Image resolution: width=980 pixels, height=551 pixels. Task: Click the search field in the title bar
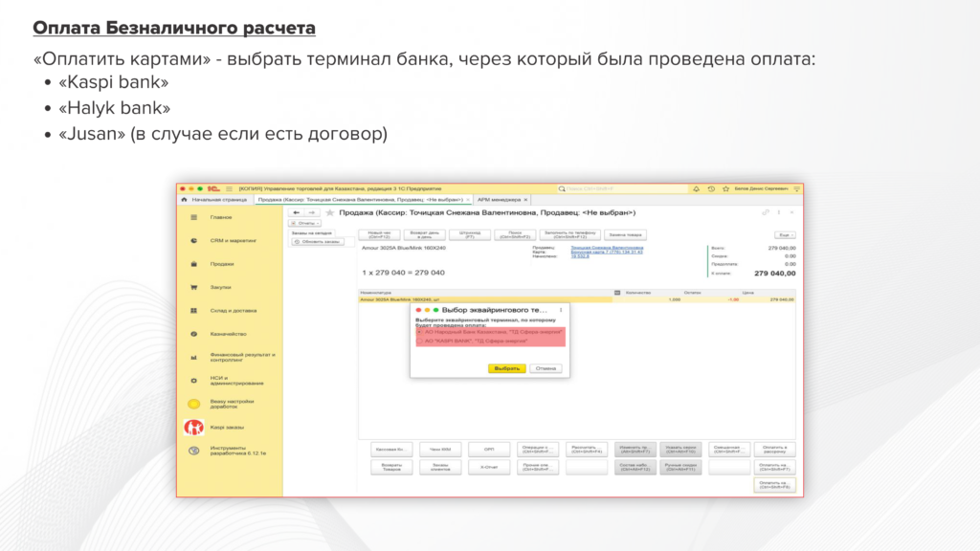(621, 188)
